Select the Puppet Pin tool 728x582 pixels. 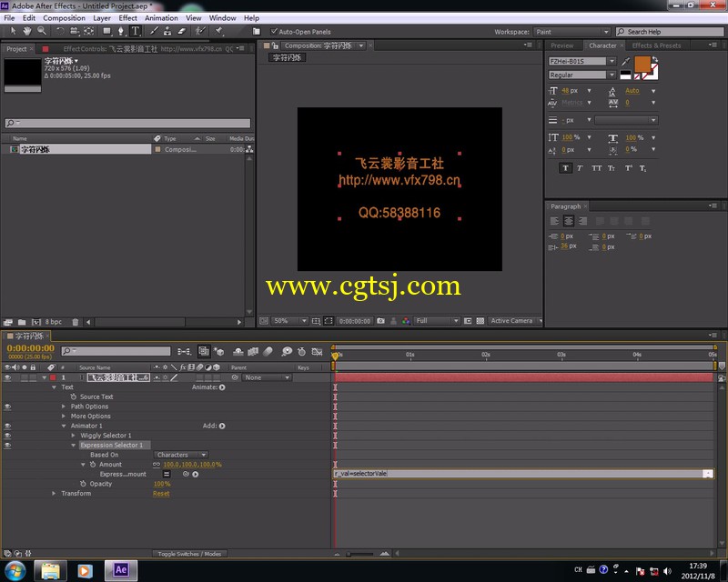pos(219,31)
